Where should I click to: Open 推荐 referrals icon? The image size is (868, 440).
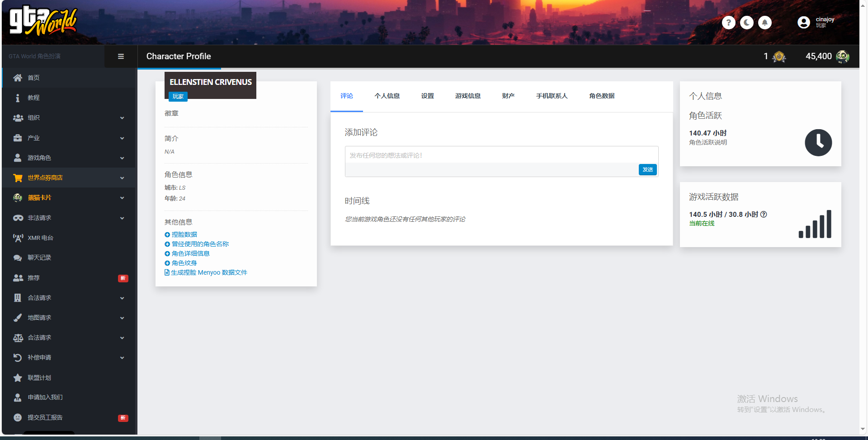(18, 278)
